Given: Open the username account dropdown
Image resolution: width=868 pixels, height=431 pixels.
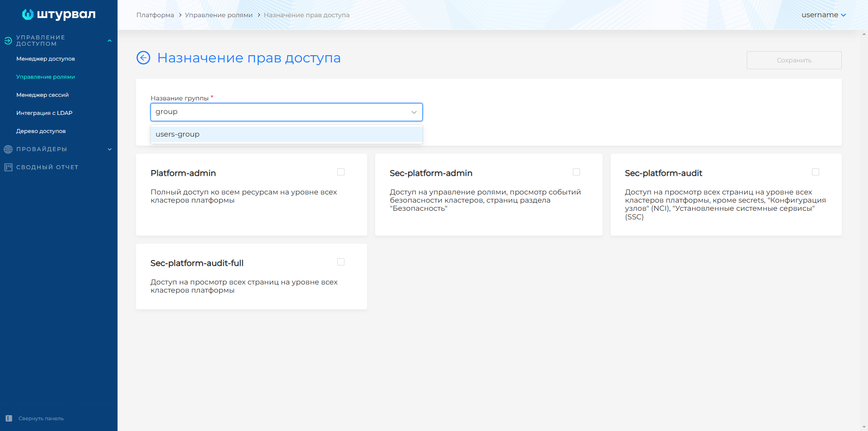Looking at the screenshot, I should (823, 15).
